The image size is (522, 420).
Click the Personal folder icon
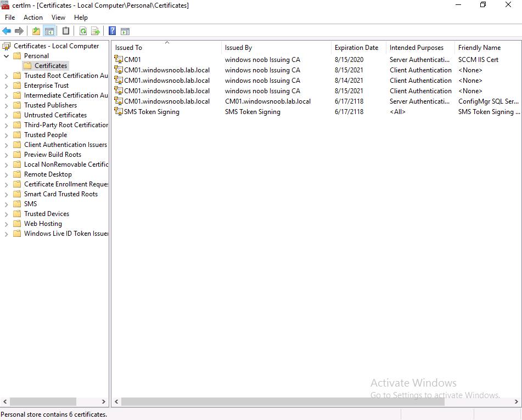click(17, 56)
